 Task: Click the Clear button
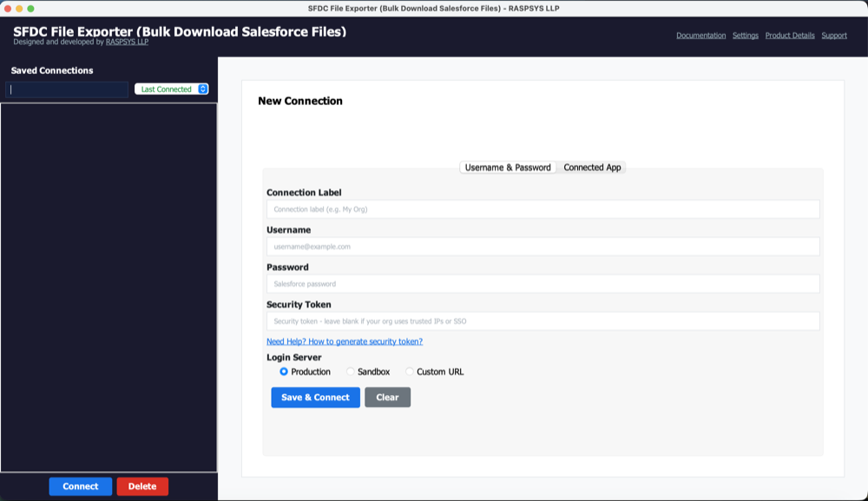(x=387, y=398)
